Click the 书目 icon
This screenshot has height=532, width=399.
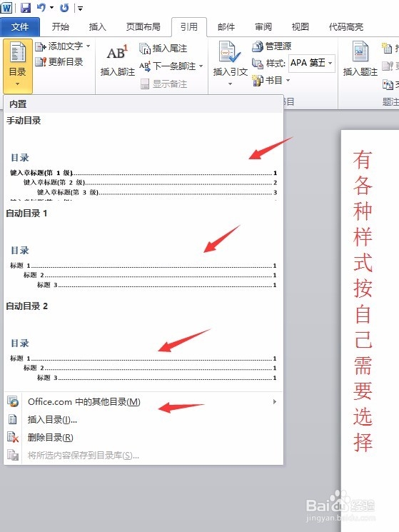pos(258,81)
